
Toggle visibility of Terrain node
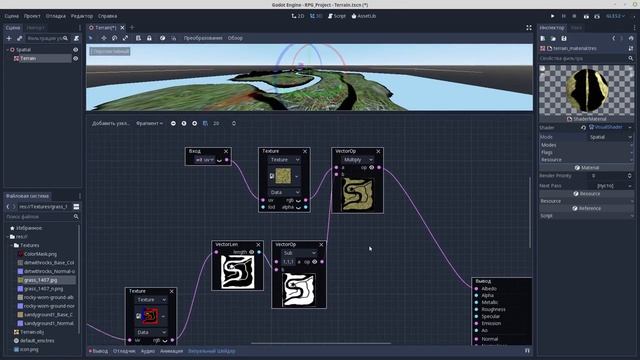[x=76, y=58]
